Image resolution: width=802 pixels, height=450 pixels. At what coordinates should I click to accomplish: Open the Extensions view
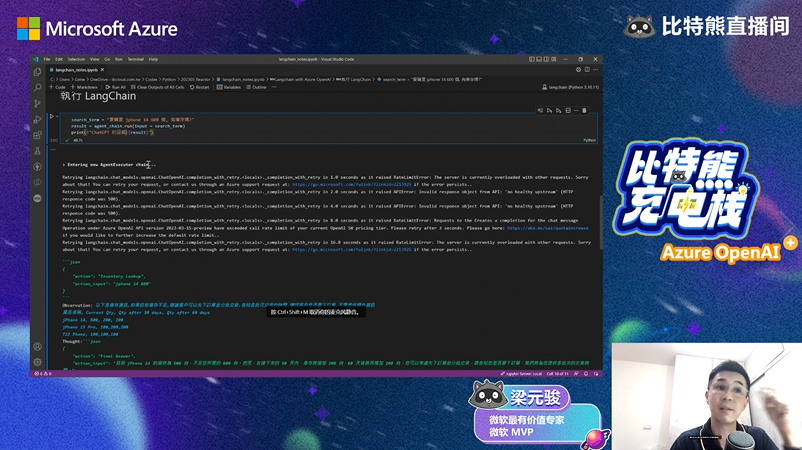tap(37, 135)
